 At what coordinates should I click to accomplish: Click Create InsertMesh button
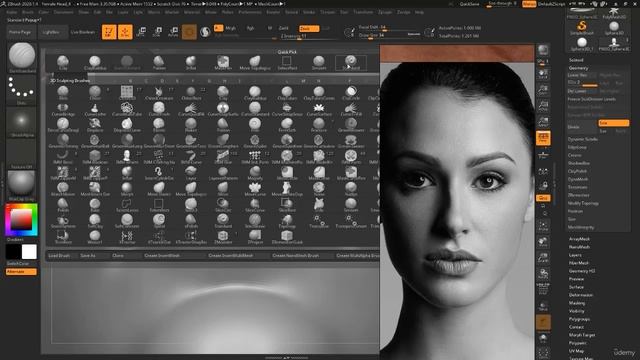pyautogui.click(x=162, y=256)
